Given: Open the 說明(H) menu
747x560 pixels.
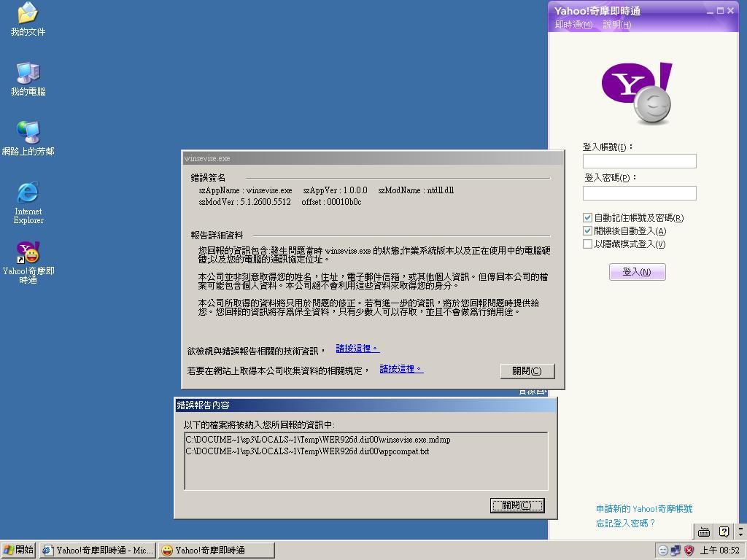Looking at the screenshot, I should click(616, 25).
